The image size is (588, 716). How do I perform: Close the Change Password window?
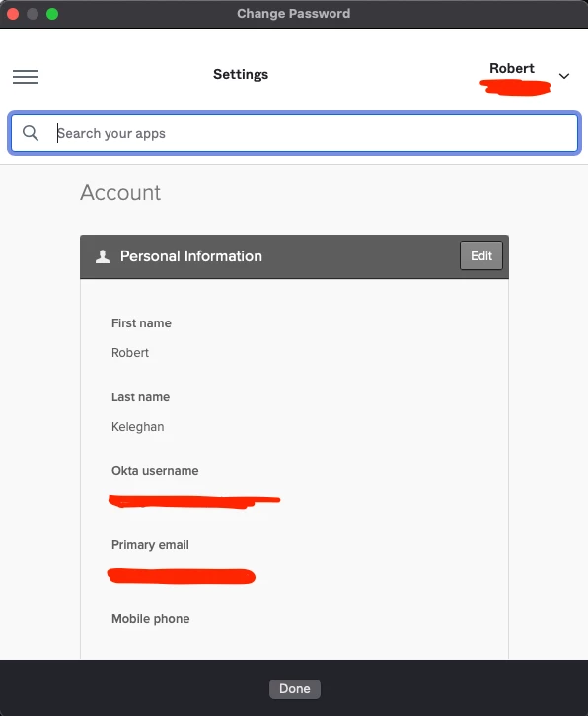coord(13,14)
